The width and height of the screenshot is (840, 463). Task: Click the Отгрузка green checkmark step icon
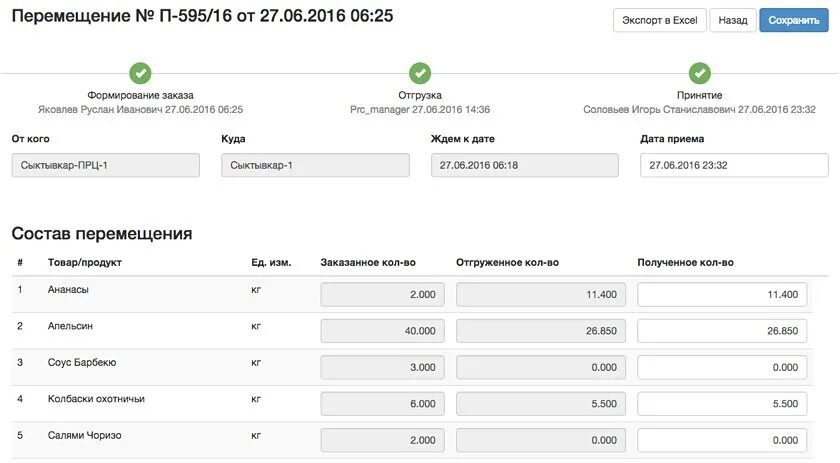coord(420,73)
